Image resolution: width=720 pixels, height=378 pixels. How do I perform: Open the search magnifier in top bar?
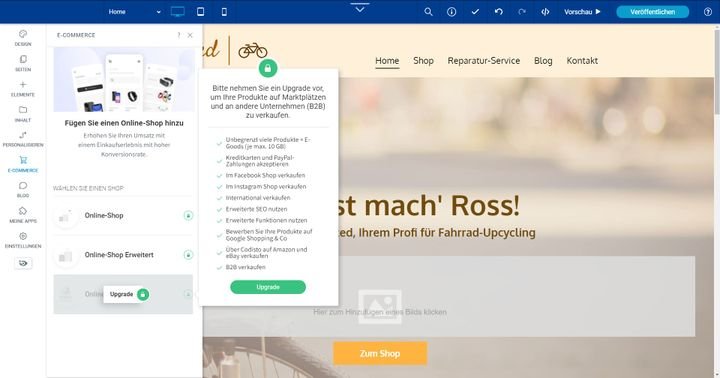[x=428, y=12]
